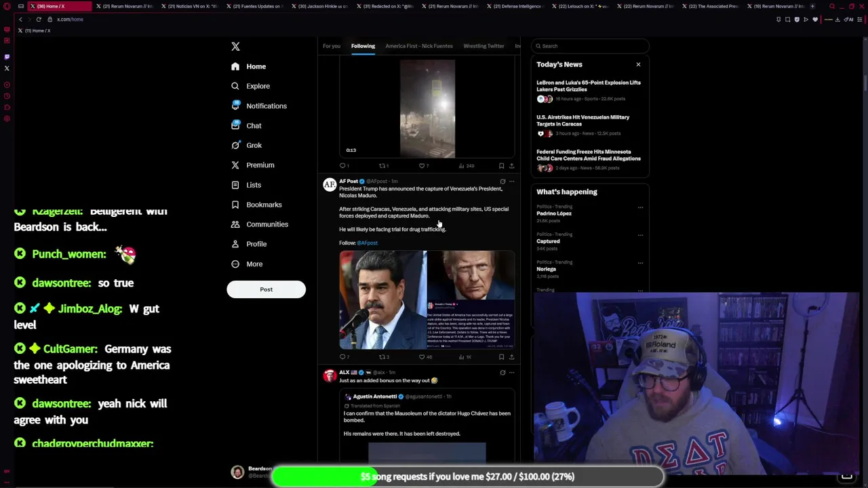Switch to Noticias VN on X browser tab
Image resolution: width=868 pixels, height=488 pixels.
(x=192, y=6)
